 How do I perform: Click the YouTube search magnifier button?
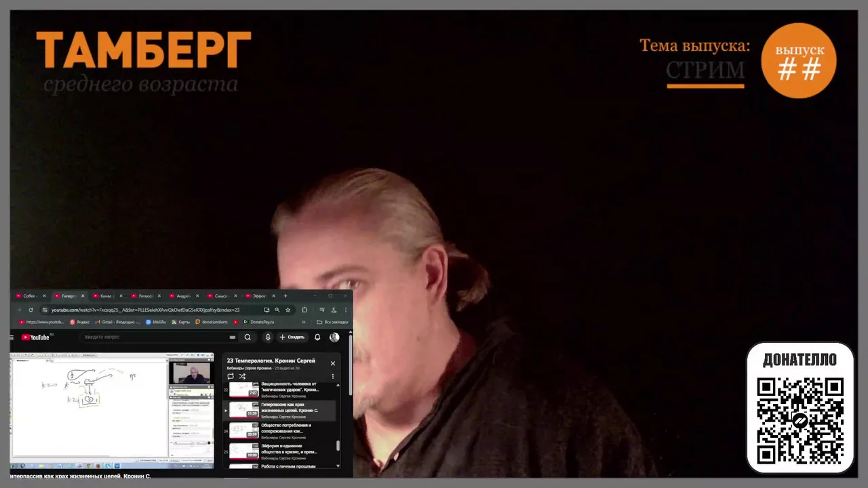click(248, 337)
